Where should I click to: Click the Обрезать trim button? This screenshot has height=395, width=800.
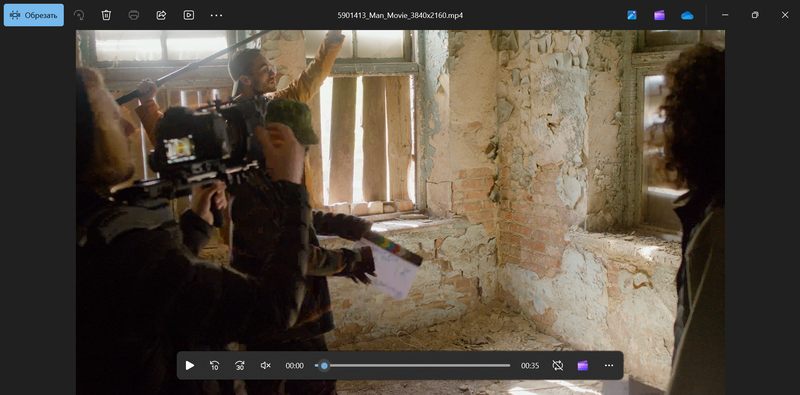point(34,15)
